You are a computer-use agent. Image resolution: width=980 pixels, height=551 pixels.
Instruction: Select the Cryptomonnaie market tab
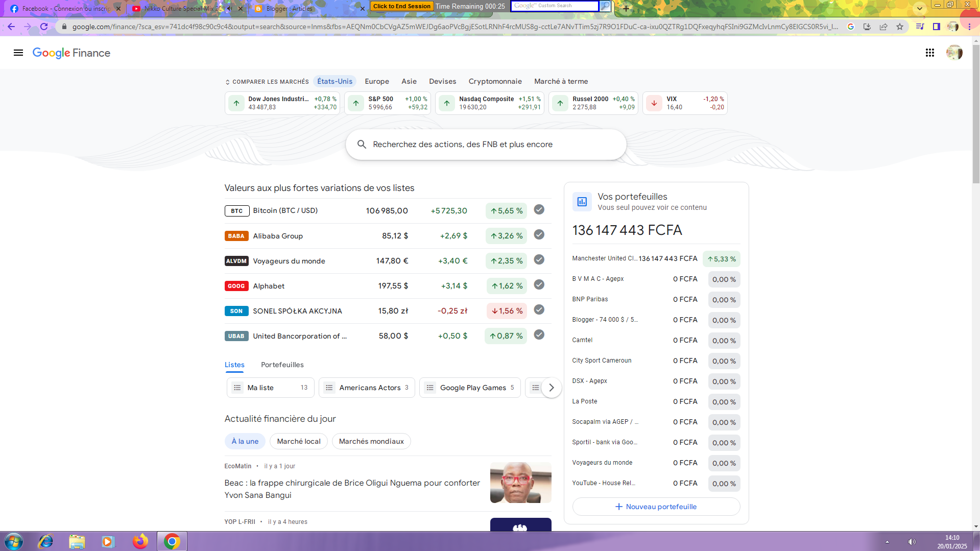coord(495,81)
